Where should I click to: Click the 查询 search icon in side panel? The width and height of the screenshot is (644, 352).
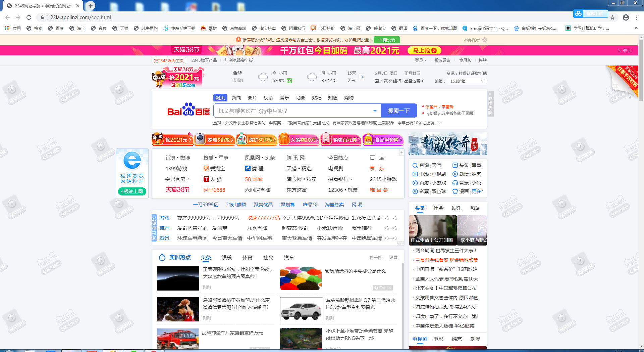[415, 165]
